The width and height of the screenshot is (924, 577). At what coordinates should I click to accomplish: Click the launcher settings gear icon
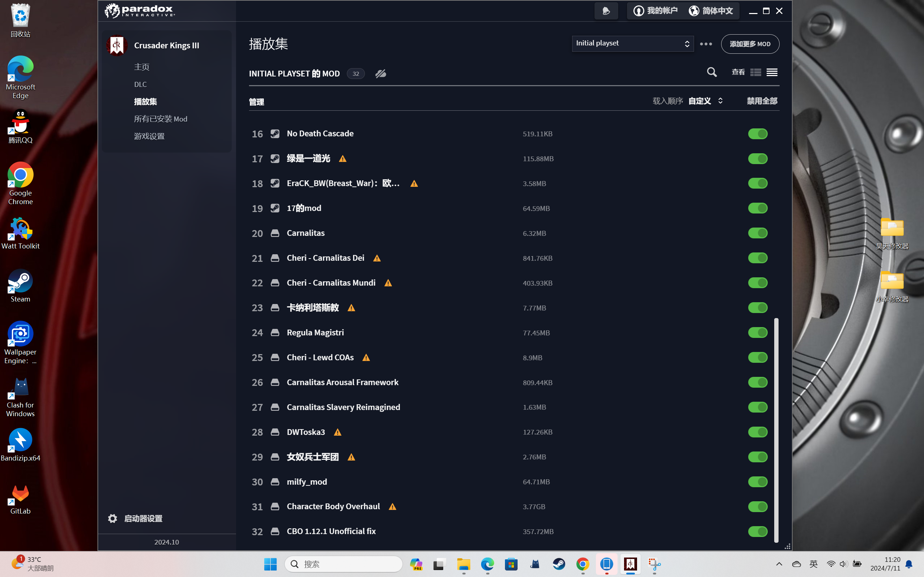point(112,518)
